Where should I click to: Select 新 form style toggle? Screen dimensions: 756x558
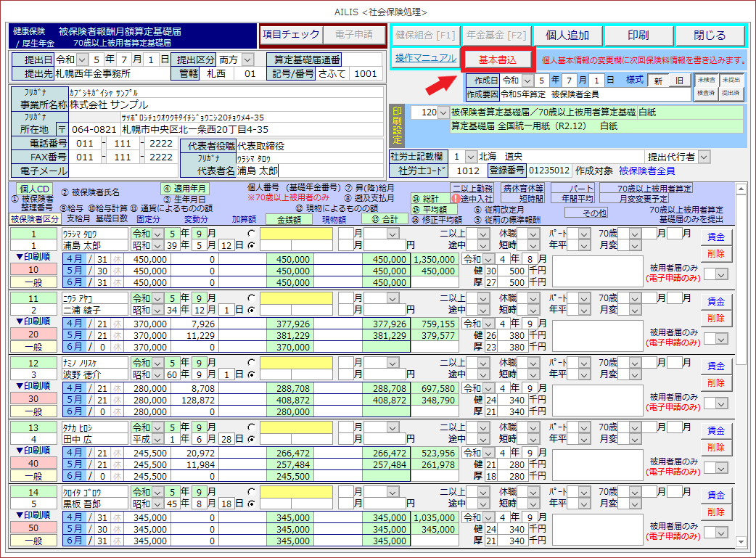[x=657, y=81]
